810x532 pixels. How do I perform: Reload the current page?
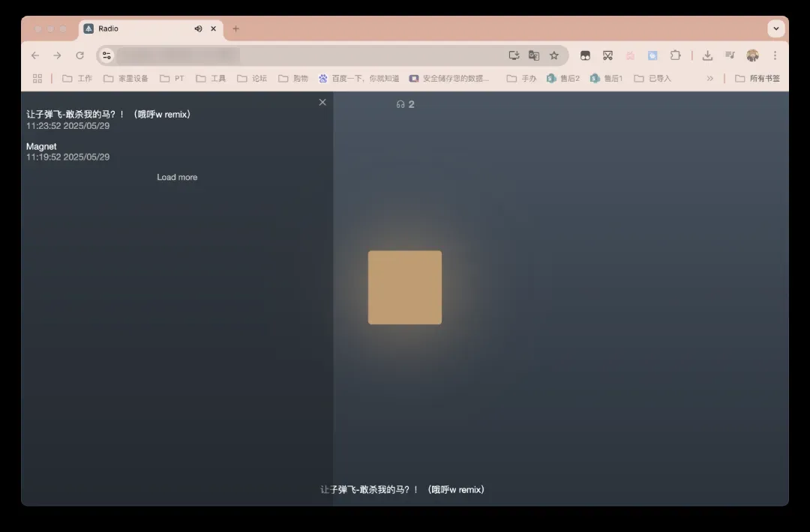pos(79,55)
